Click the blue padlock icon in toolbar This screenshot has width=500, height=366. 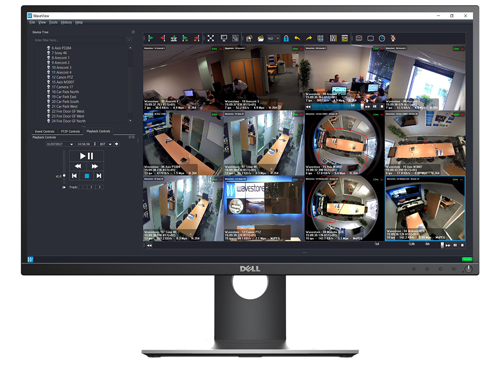[286, 38]
